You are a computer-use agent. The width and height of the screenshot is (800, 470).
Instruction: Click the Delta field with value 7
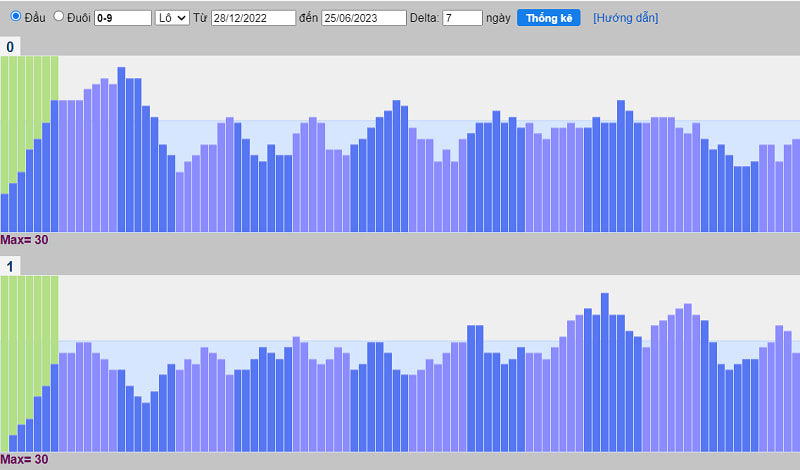[461, 18]
